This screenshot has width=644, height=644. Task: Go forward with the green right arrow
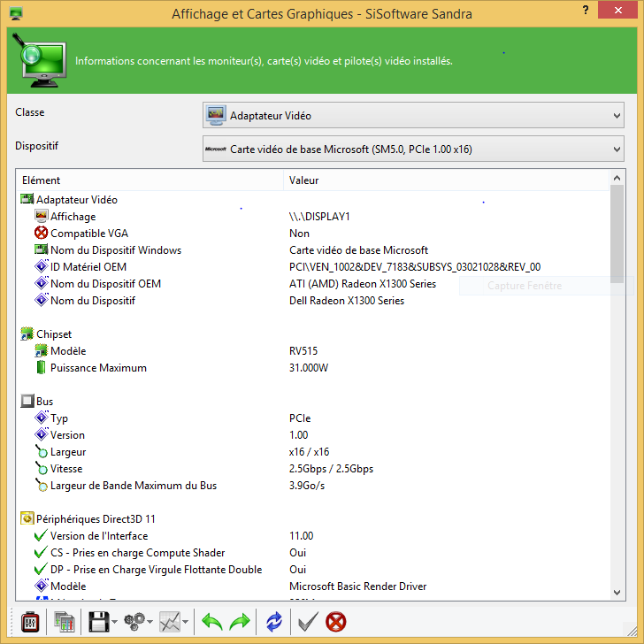coord(240,622)
